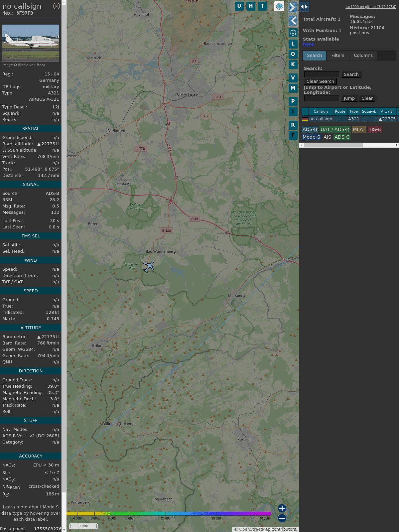Sort table by Type column
The width and height of the screenshot is (399, 532).
[x=354, y=112]
